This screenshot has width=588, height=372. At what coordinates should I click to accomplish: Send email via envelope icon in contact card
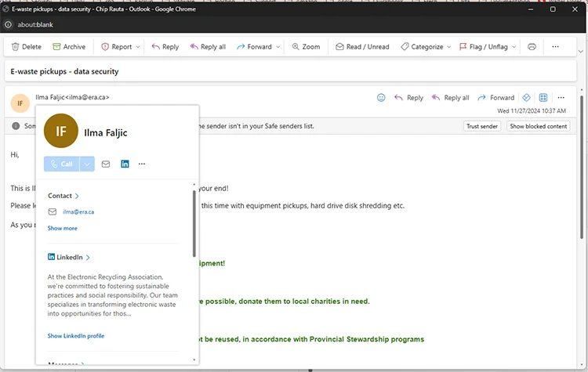[x=106, y=164]
